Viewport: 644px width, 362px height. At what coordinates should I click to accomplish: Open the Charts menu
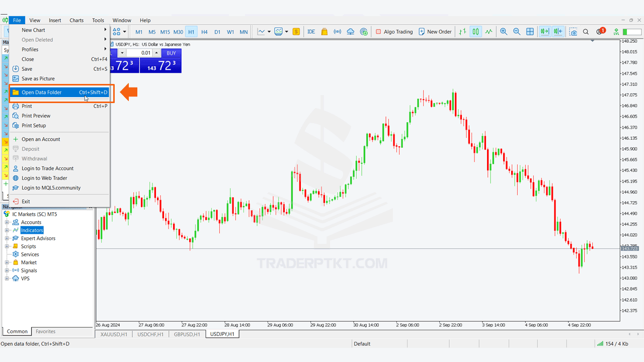[x=76, y=20]
